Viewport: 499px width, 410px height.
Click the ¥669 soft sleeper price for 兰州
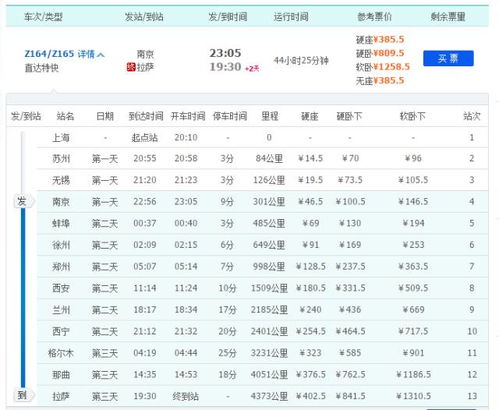[x=413, y=310]
